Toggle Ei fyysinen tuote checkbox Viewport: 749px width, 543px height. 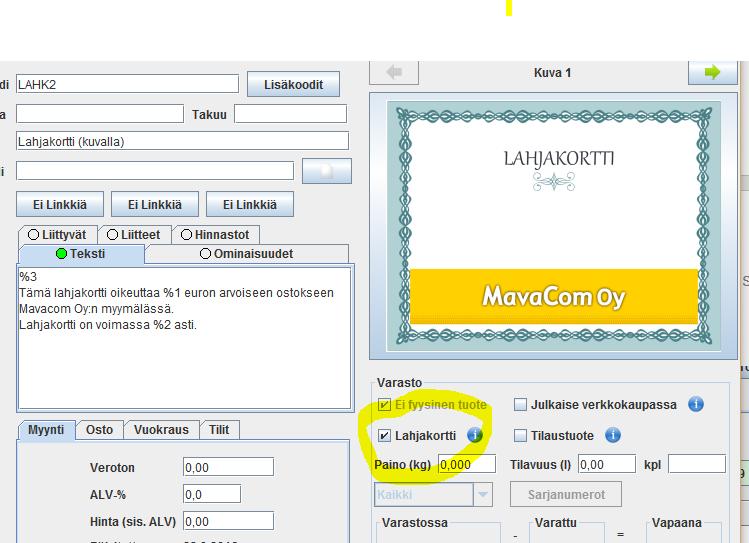(x=384, y=405)
